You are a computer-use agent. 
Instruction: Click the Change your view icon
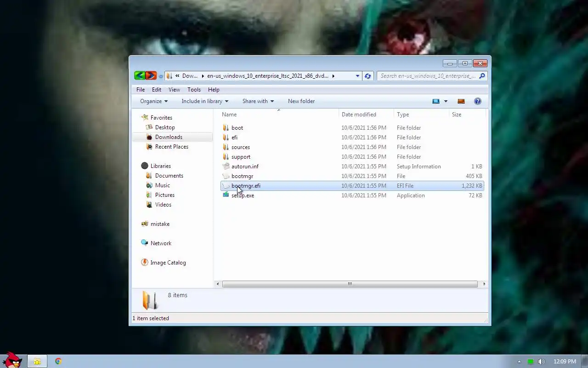tap(436, 101)
